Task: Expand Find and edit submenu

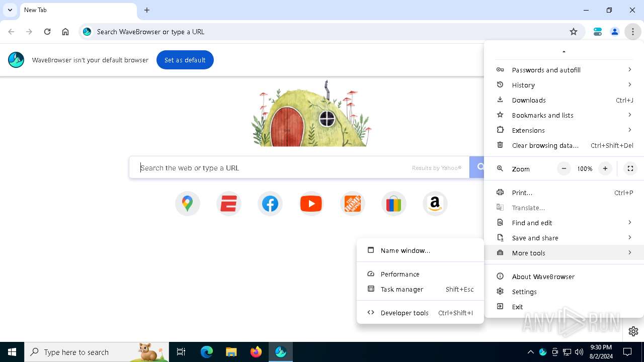Action: (x=564, y=223)
